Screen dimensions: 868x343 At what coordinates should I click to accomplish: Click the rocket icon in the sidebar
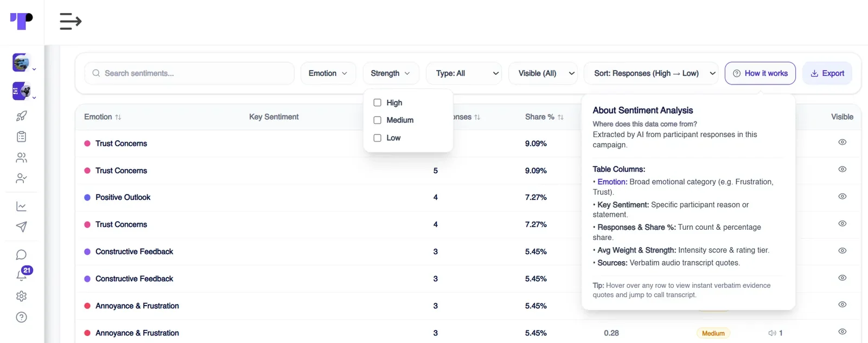[x=22, y=116]
